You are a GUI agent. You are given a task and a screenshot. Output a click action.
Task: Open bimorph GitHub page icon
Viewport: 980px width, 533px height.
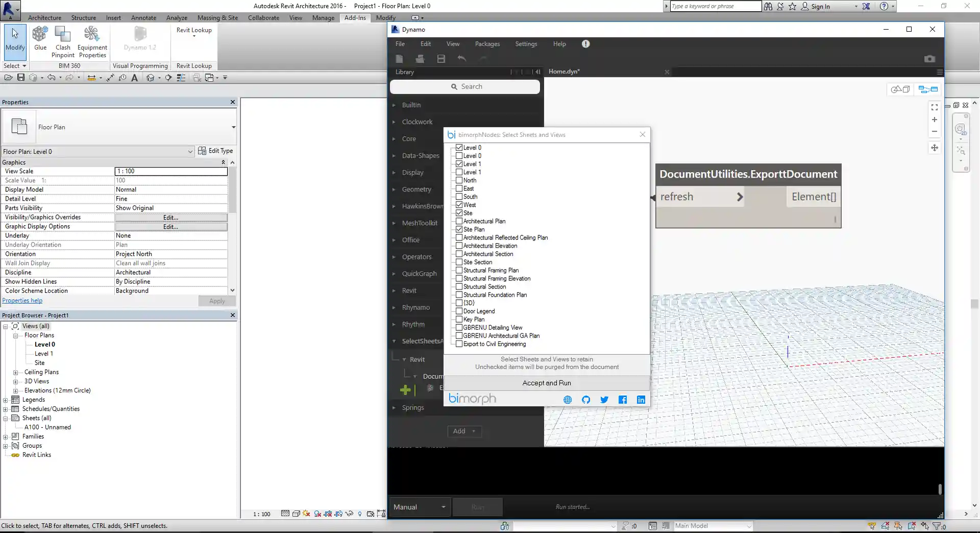coord(585,400)
